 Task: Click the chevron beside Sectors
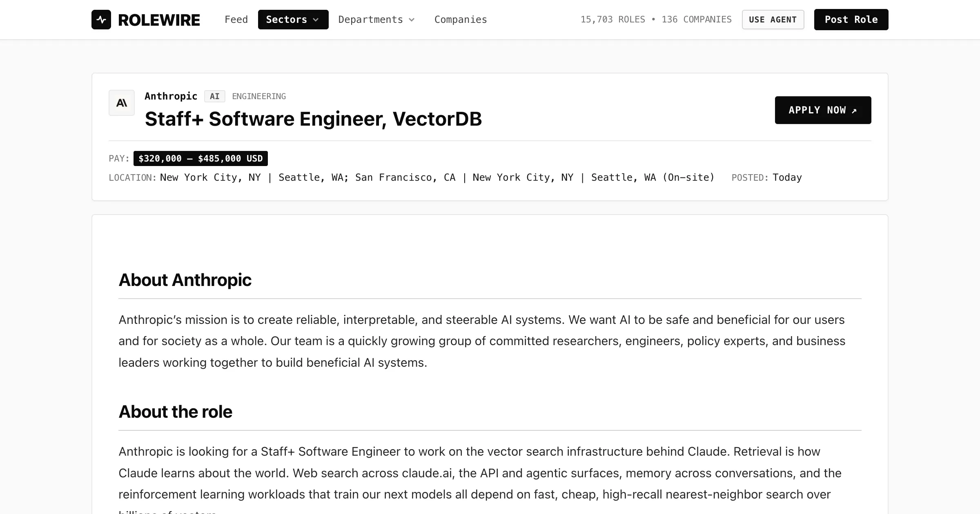(316, 20)
